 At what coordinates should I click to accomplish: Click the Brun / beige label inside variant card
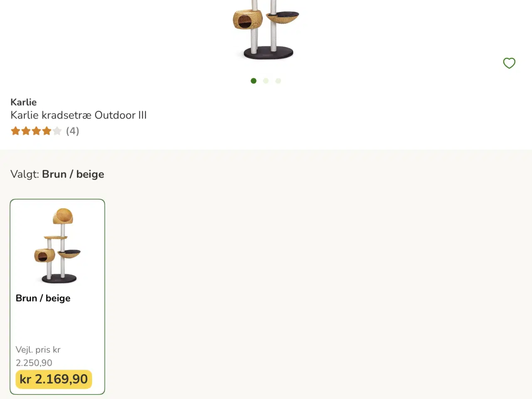click(x=43, y=298)
